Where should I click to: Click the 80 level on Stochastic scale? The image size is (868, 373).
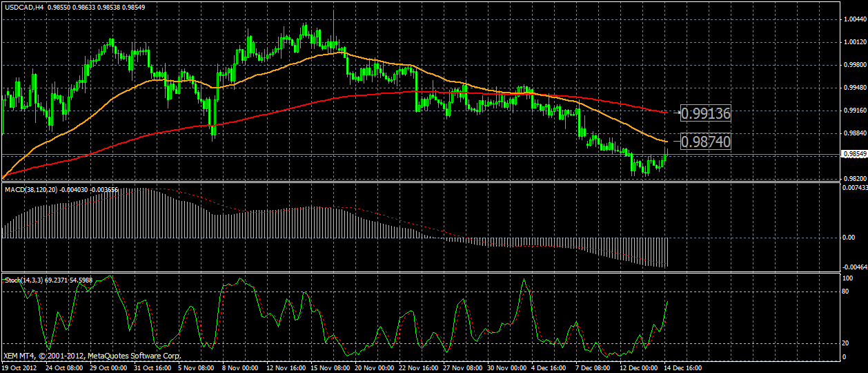coord(846,291)
